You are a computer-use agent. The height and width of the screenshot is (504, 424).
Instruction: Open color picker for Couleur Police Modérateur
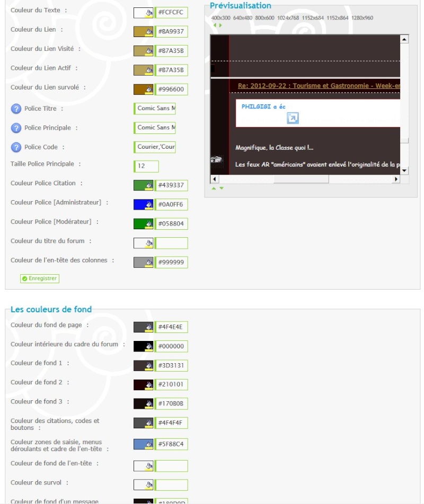pos(144,224)
